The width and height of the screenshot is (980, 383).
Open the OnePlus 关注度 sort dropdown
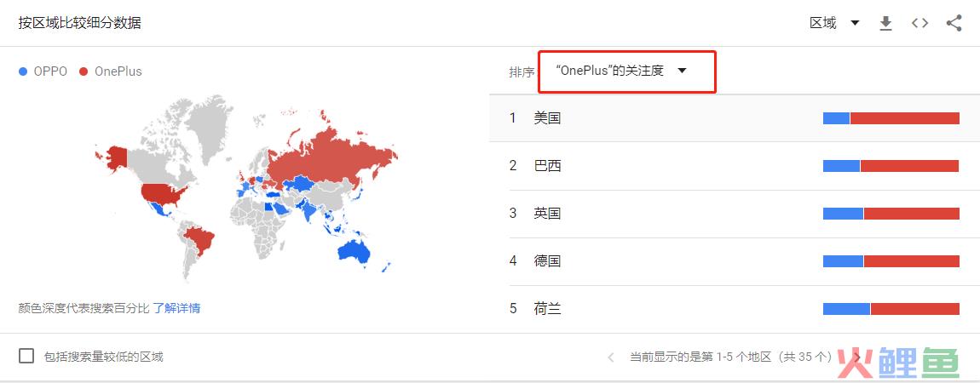pos(620,71)
